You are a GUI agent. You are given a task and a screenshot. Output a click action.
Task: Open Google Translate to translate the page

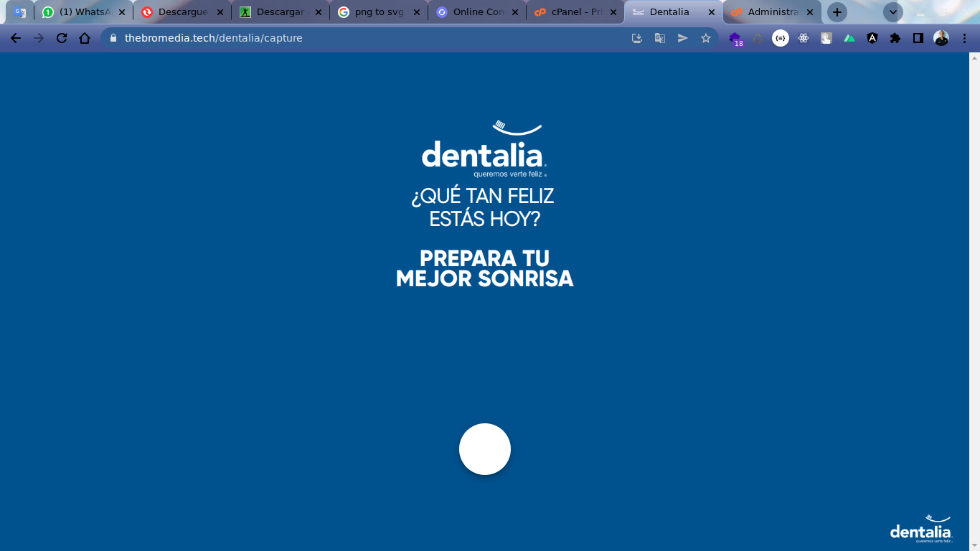pyautogui.click(x=660, y=38)
